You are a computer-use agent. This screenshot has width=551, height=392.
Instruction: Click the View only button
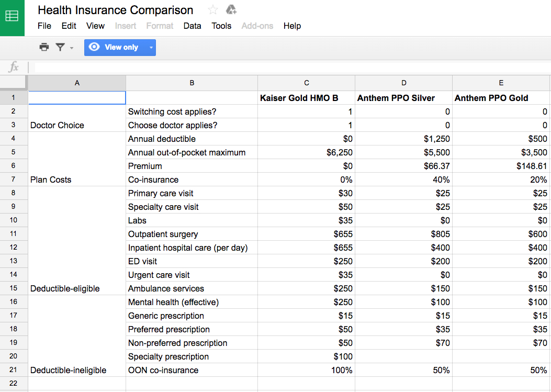[115, 47]
